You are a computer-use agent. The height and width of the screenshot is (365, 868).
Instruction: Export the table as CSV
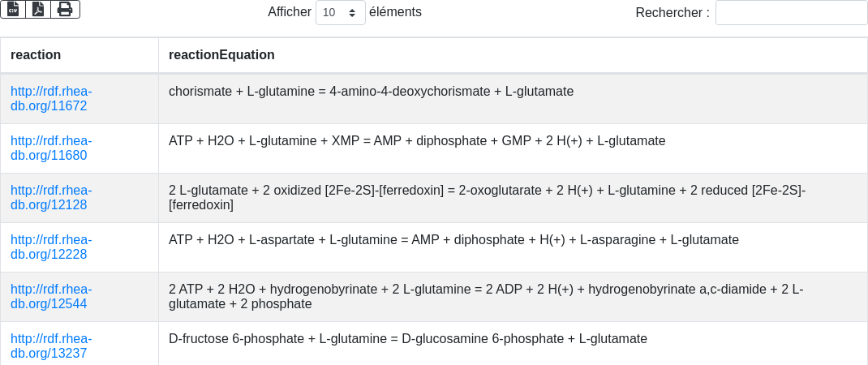point(13,10)
